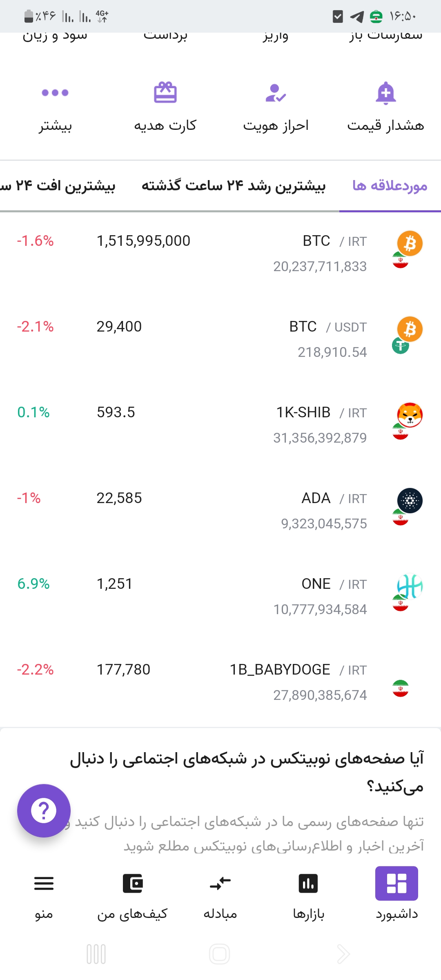Tap the ONE / IRT coin logo
This screenshot has width=441, height=980.
(x=410, y=587)
